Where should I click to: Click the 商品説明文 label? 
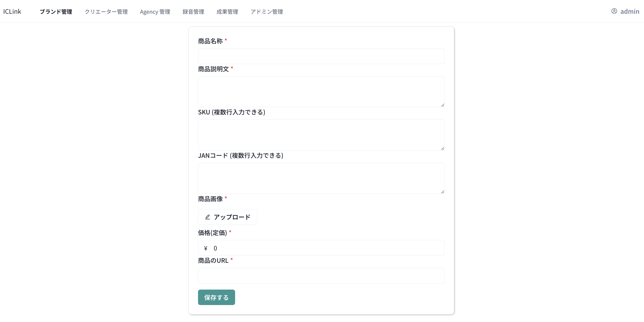(x=213, y=69)
